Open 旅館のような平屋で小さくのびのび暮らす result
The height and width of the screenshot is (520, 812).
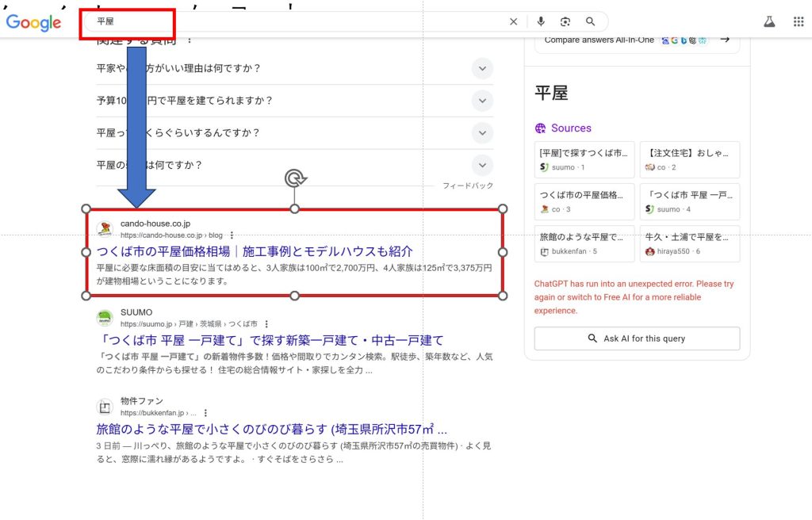click(x=271, y=430)
